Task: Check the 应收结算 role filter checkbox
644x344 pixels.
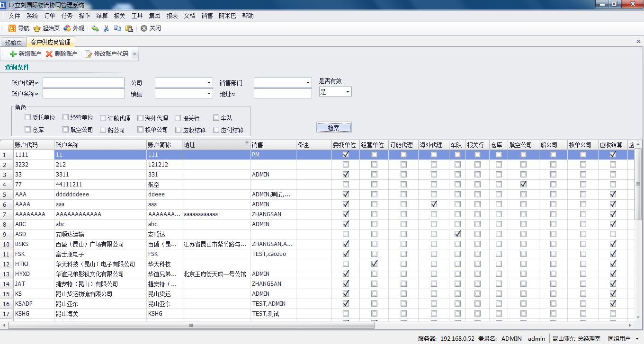Action: (178, 130)
